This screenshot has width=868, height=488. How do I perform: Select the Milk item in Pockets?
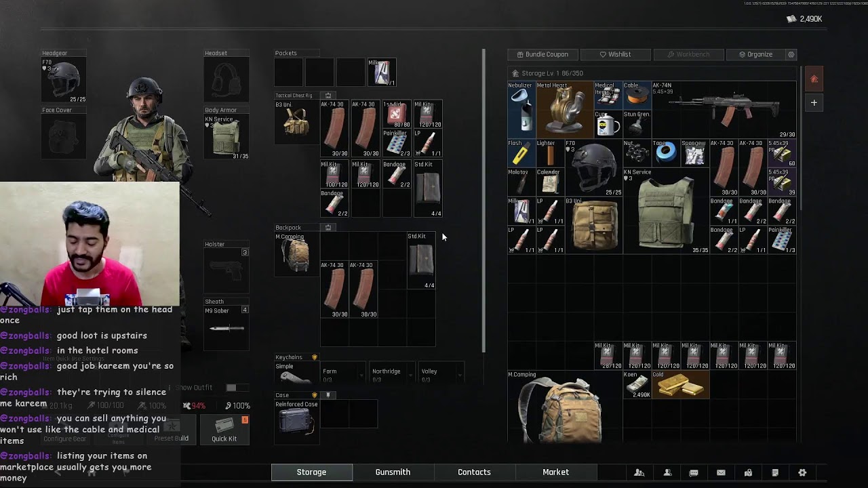(382, 73)
